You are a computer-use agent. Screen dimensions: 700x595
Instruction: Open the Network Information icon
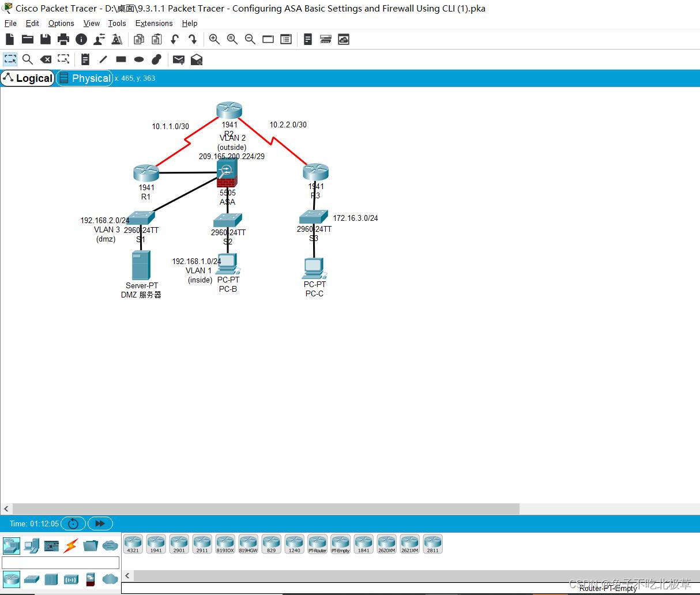coord(81,39)
